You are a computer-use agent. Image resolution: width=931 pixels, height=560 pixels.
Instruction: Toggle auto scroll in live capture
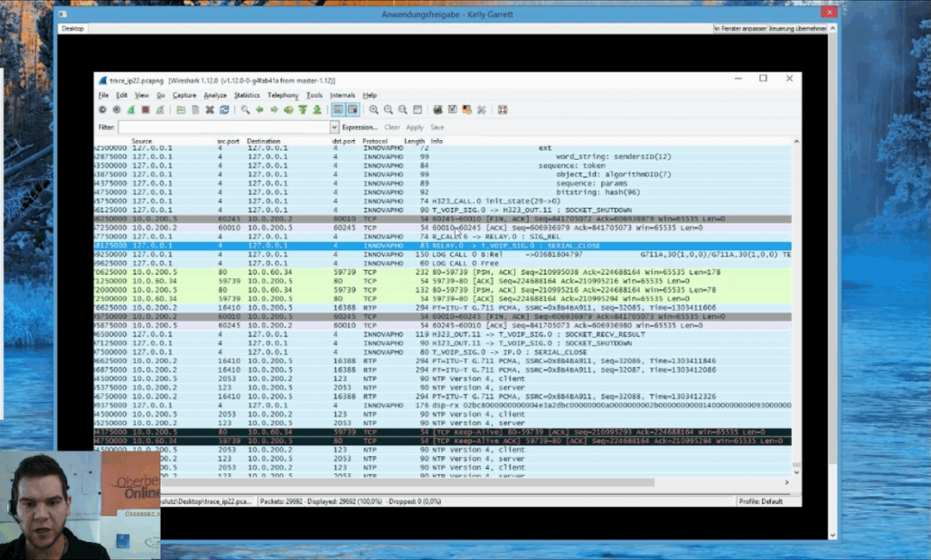353,109
